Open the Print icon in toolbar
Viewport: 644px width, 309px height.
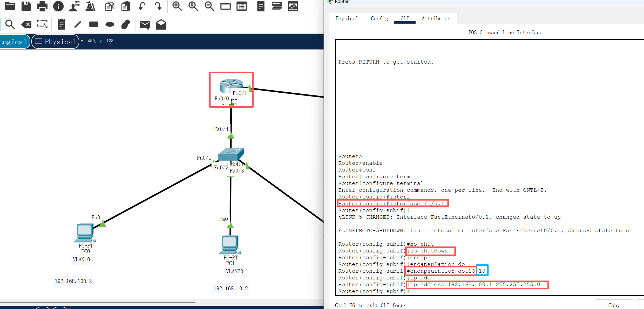click(x=42, y=6)
